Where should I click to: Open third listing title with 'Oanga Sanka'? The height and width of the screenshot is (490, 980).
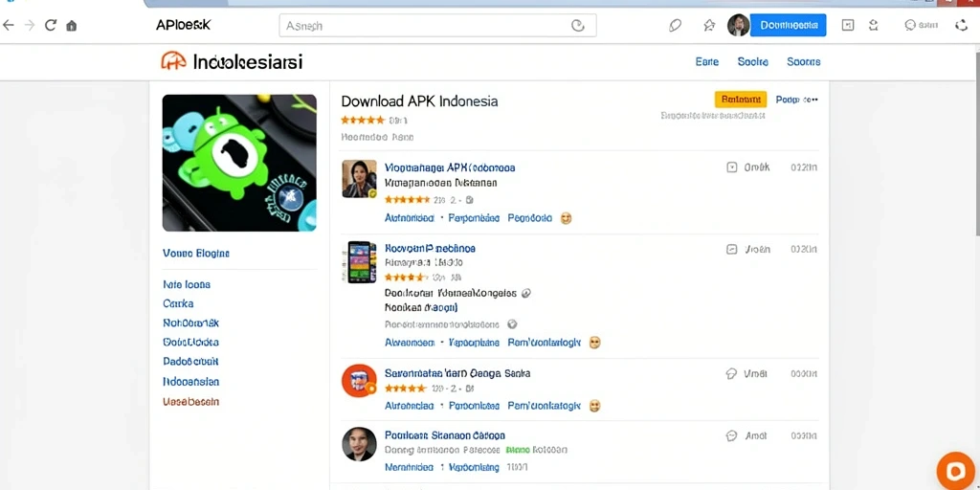click(457, 373)
